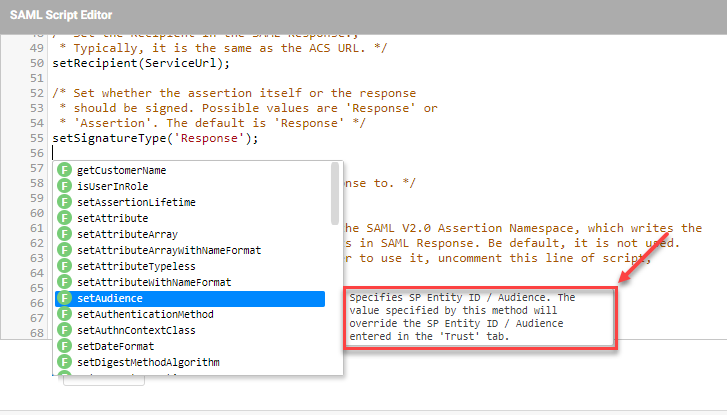Click the green icon beside getCustomerName
Image resolution: width=727 pixels, height=415 pixels.
65,170
